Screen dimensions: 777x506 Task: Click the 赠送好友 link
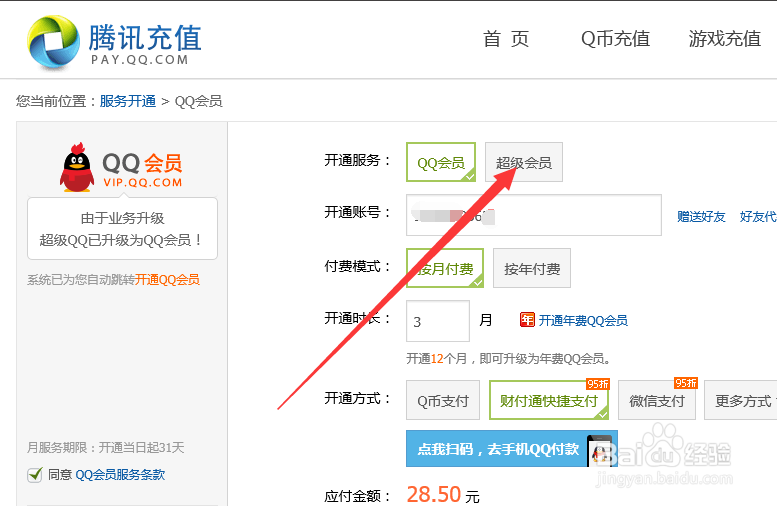(701, 217)
